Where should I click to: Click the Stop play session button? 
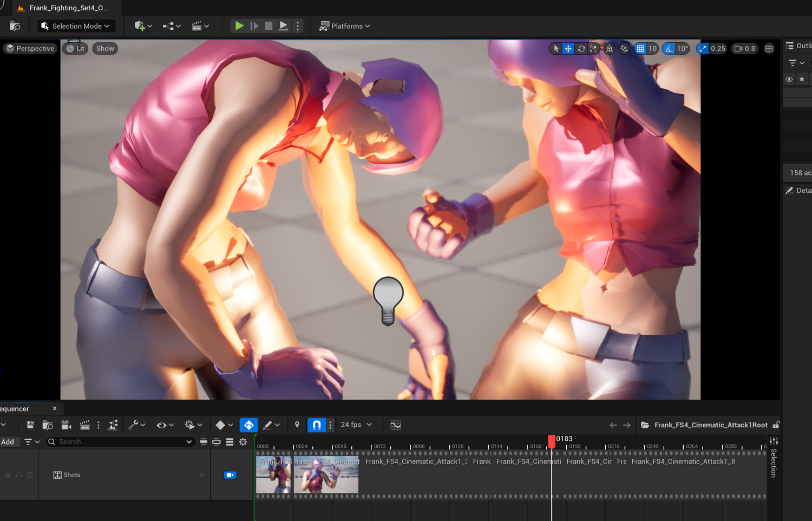pyautogui.click(x=269, y=26)
